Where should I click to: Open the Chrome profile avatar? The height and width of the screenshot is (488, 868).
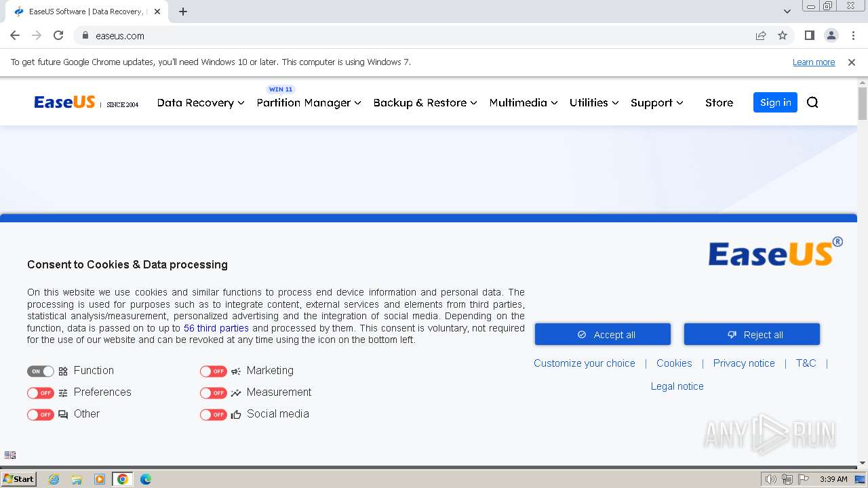tap(831, 36)
